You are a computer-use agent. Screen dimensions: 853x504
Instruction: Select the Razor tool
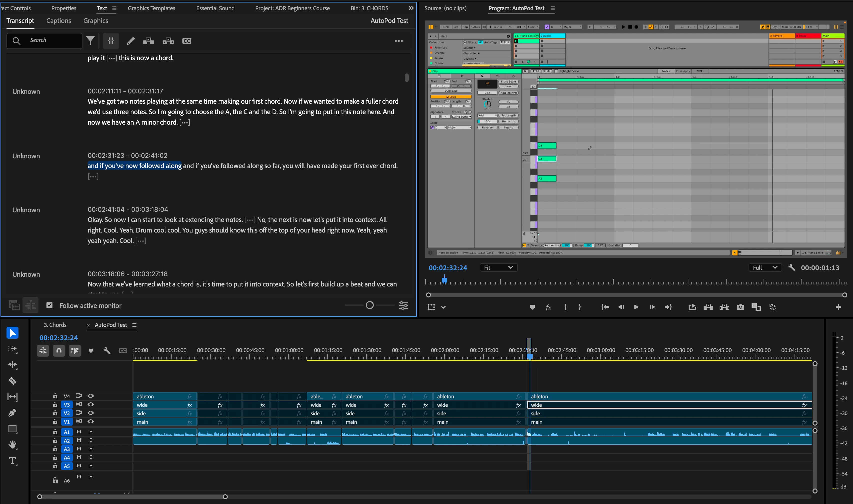(12, 381)
